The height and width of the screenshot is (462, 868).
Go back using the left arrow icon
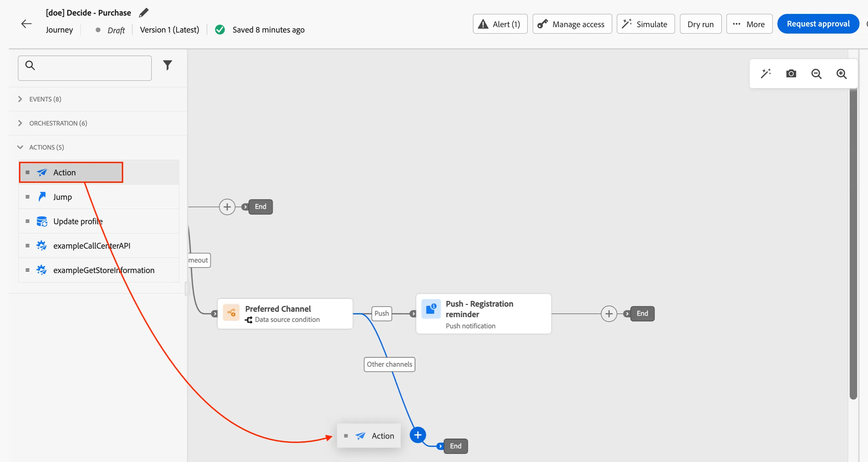pyautogui.click(x=26, y=24)
